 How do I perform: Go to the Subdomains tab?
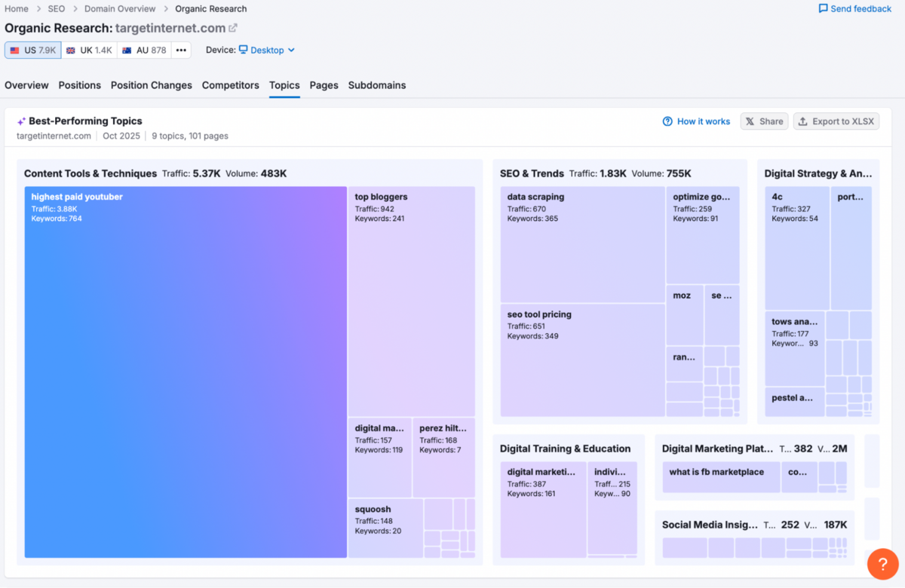pos(377,85)
